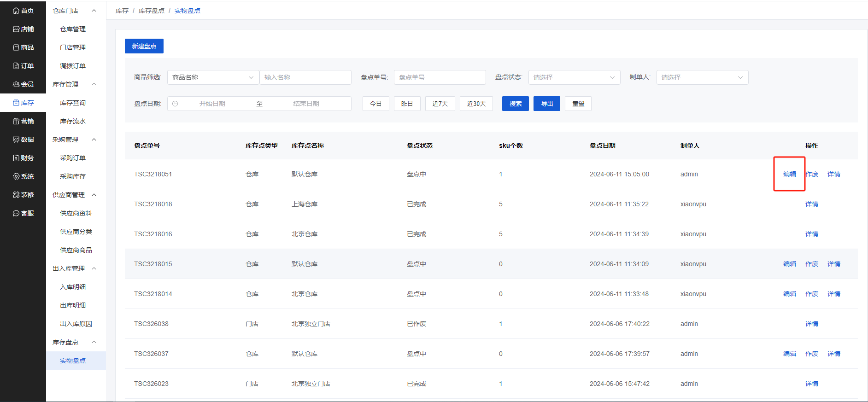
Task: Click the clock icon in date range field
Action: (x=175, y=104)
